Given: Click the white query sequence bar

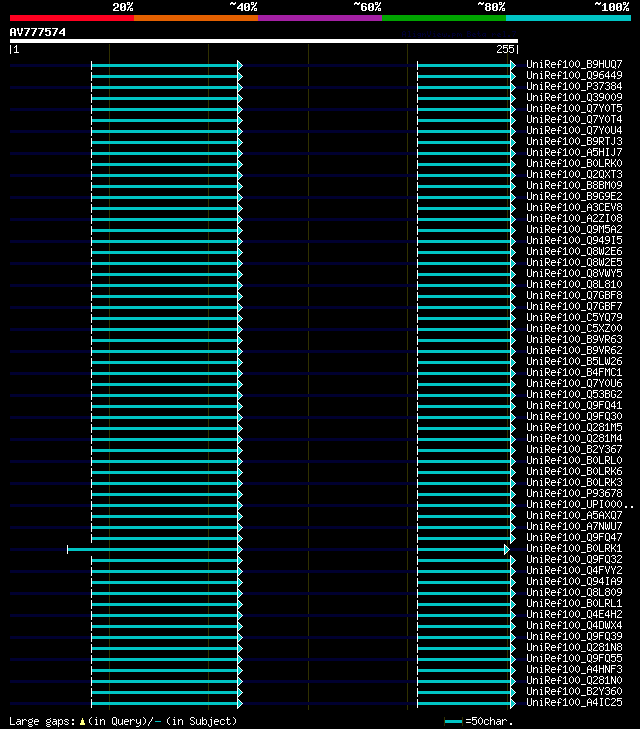Looking at the screenshot, I should click(264, 41).
